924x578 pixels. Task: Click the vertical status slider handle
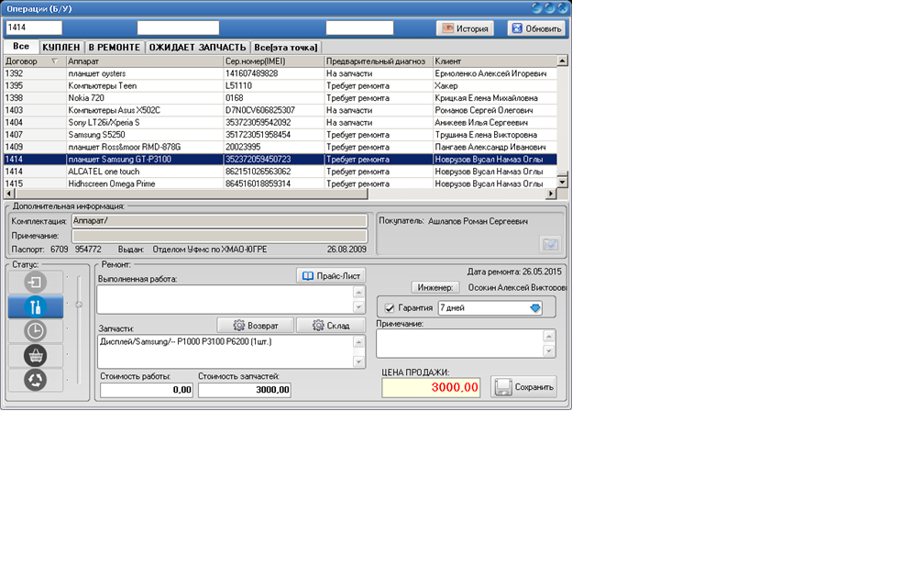(78, 304)
